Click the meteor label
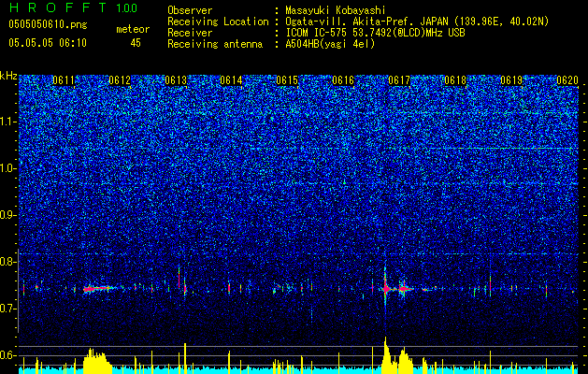The height and width of the screenshot is (374, 588). pos(133,29)
